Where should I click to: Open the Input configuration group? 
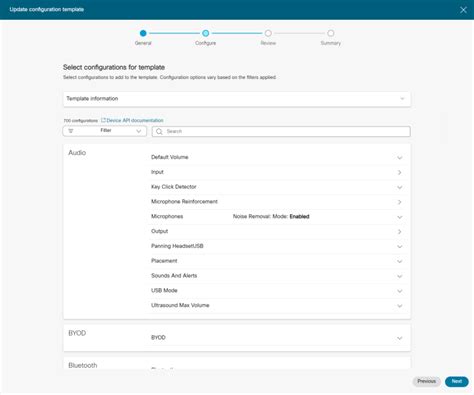(276, 172)
